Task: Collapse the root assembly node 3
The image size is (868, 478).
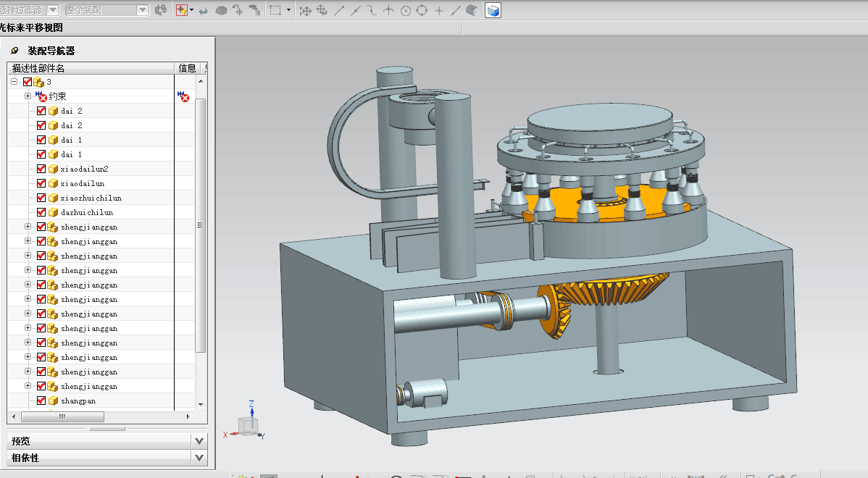Action: click(14, 82)
